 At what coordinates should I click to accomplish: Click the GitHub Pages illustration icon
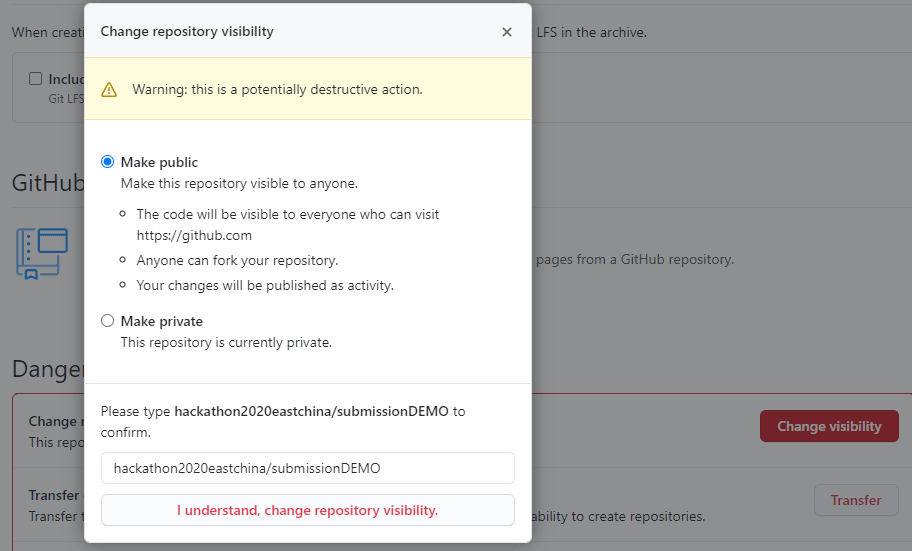click(41, 253)
